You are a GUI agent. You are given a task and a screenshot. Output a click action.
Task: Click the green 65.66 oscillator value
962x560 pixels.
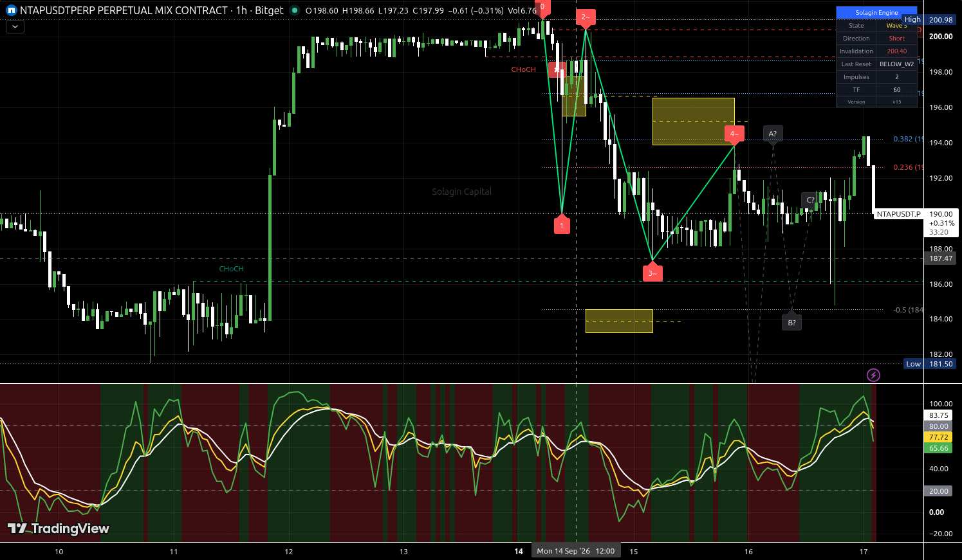coord(939,448)
